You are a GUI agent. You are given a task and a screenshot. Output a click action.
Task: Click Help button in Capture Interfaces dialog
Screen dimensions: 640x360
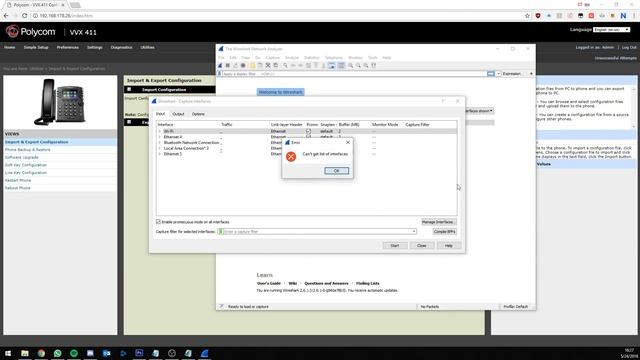tap(449, 246)
